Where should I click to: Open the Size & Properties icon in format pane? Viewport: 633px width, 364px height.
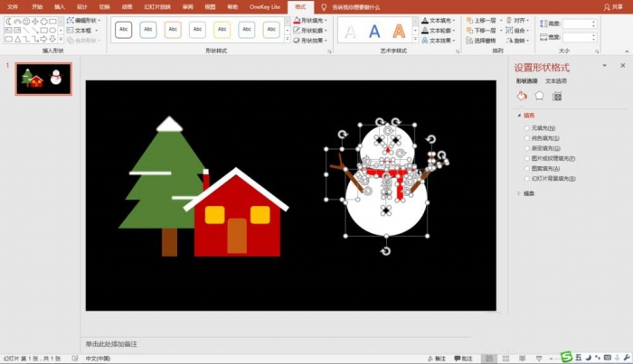557,96
